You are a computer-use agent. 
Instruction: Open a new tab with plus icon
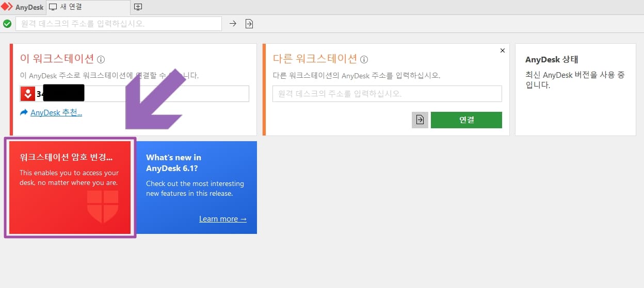(138, 7)
